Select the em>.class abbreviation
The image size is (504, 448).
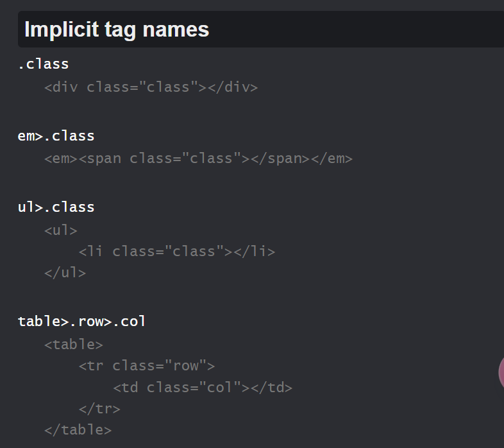(56, 136)
